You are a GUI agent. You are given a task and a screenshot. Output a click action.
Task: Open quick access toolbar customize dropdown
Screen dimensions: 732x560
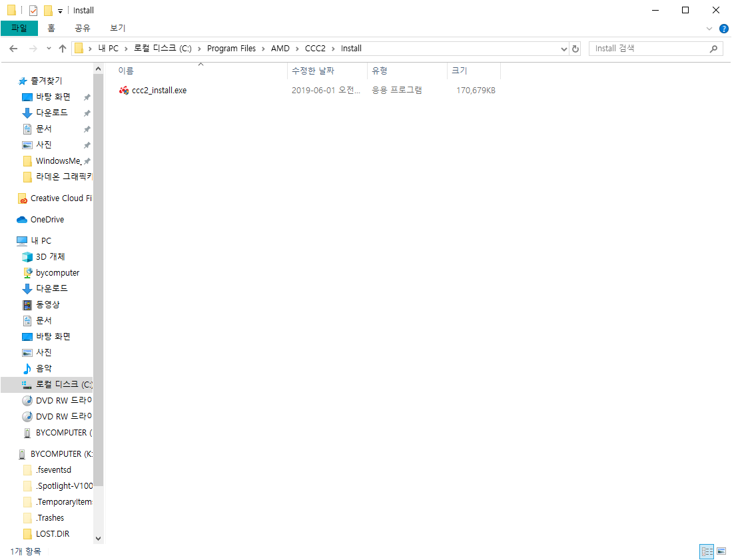60,11
